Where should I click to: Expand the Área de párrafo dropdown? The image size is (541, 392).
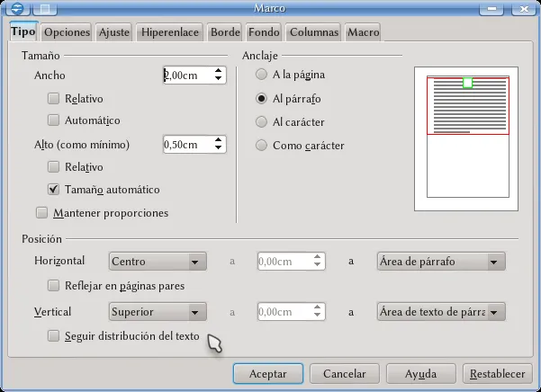[x=441, y=262]
